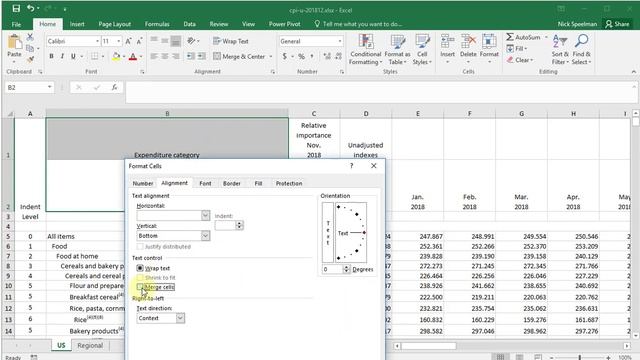
Task: Toggle Underline formatting
Action: coord(73,56)
